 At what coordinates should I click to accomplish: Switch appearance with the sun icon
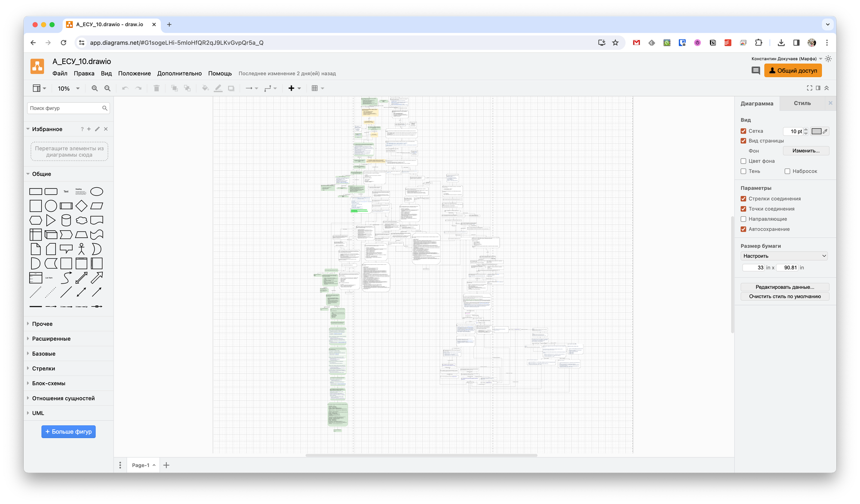(x=828, y=59)
